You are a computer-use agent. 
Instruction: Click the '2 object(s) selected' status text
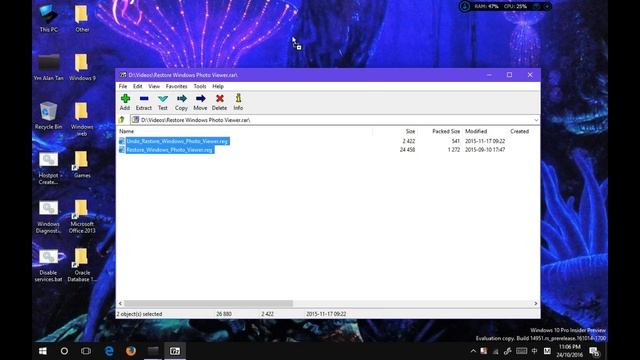tap(140, 314)
